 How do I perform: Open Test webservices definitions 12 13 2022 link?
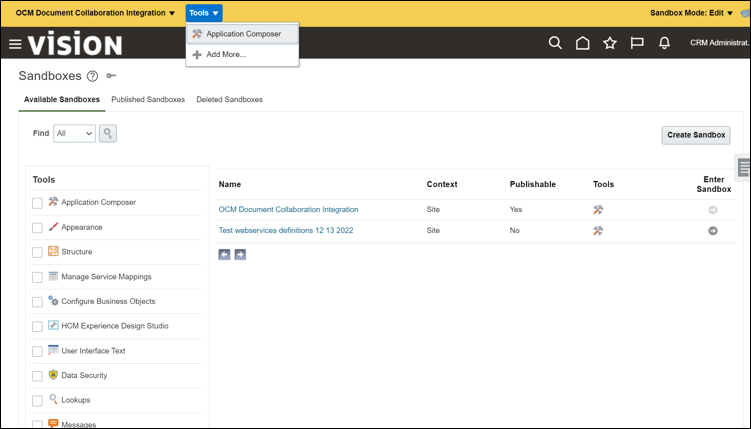[x=286, y=231]
